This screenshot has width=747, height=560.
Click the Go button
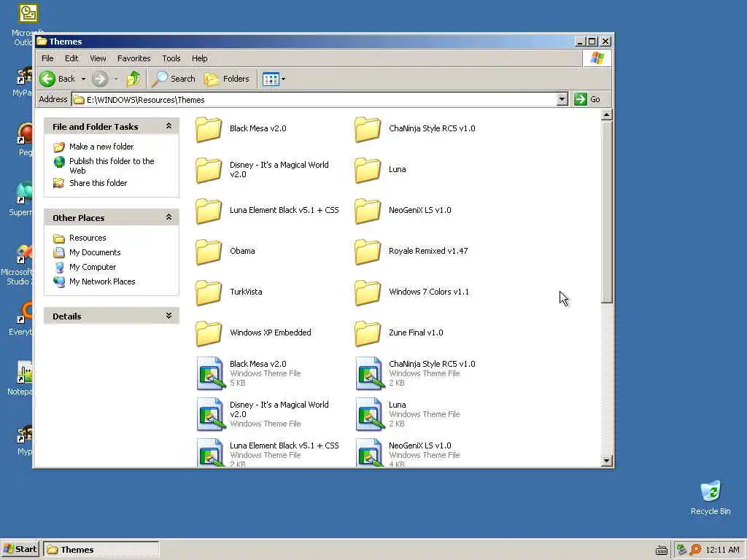(587, 99)
